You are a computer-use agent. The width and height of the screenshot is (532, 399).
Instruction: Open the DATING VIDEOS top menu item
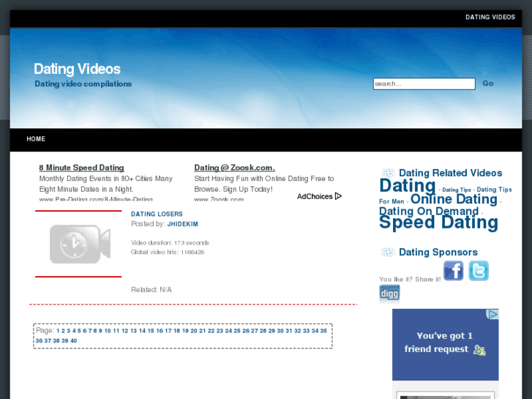coord(490,18)
